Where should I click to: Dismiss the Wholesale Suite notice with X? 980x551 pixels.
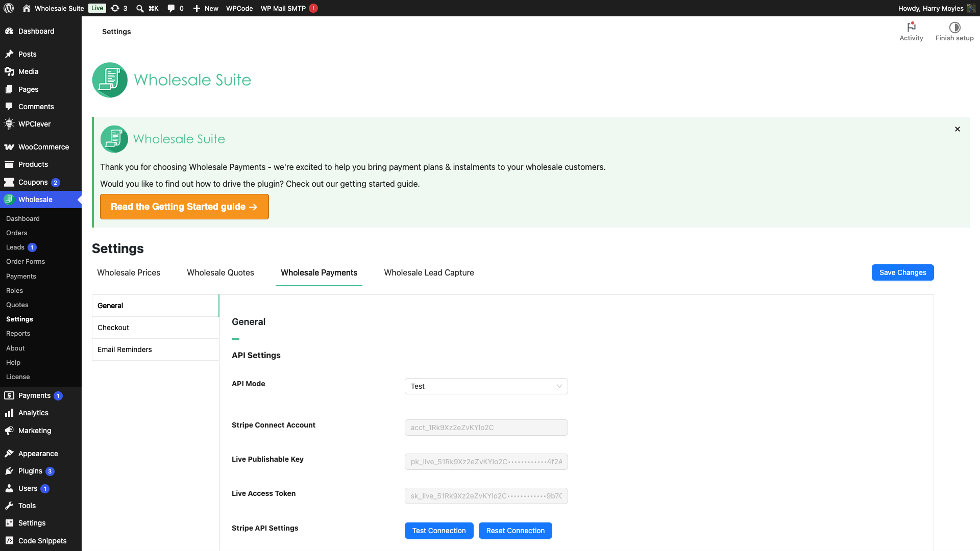(958, 129)
